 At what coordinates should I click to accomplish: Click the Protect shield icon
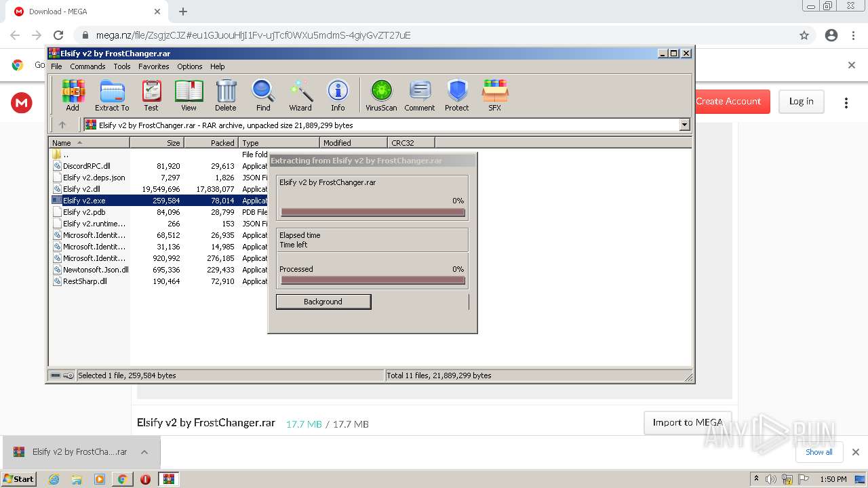click(457, 95)
